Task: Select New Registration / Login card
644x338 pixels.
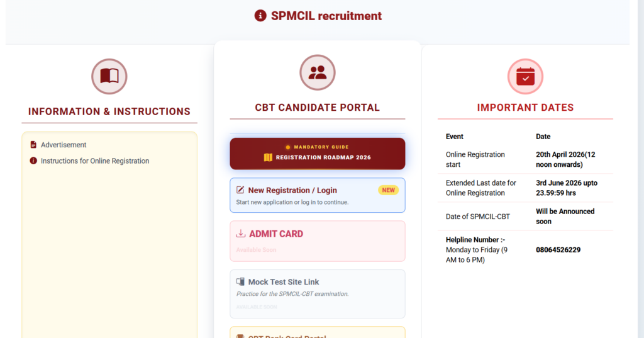Action: click(x=318, y=195)
